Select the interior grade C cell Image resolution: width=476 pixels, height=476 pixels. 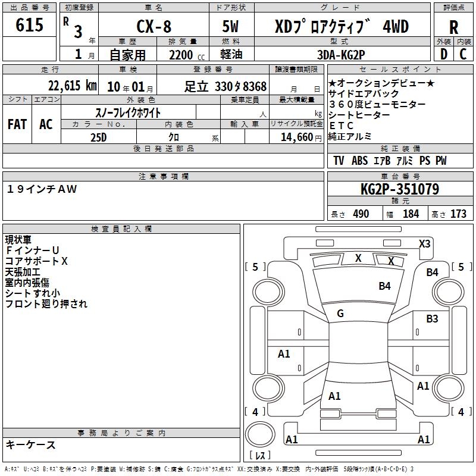pyautogui.click(x=463, y=54)
